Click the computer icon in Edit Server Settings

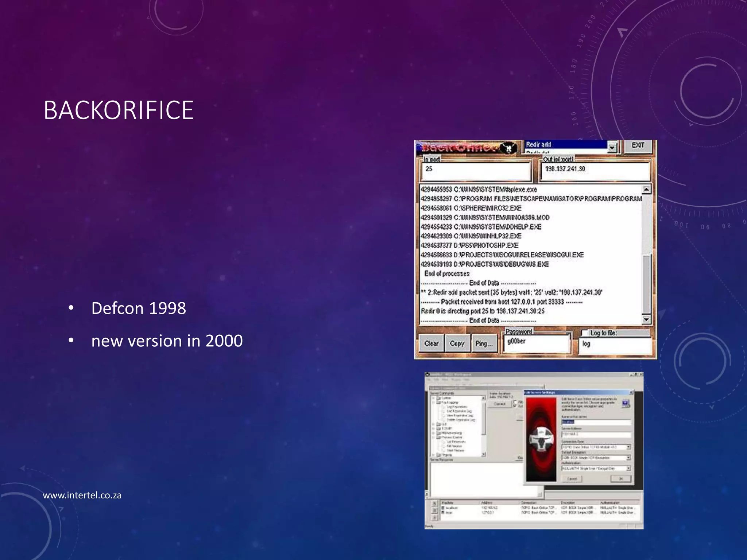tap(626, 404)
